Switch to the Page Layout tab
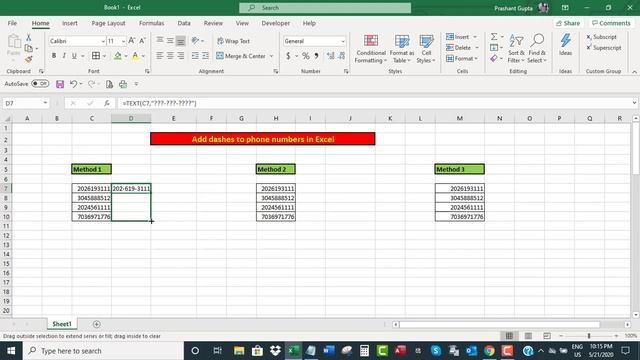640x360 pixels. coord(108,23)
